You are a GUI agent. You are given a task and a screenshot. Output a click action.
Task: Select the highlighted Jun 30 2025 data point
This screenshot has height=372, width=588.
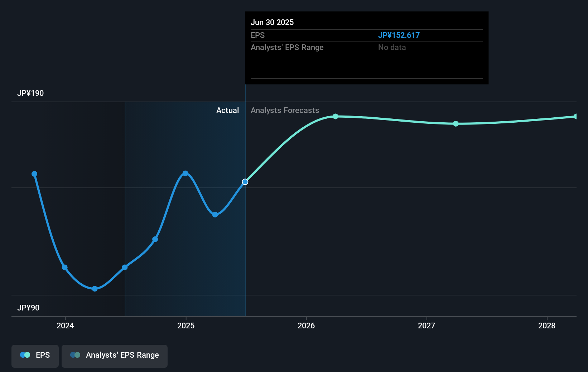245,182
